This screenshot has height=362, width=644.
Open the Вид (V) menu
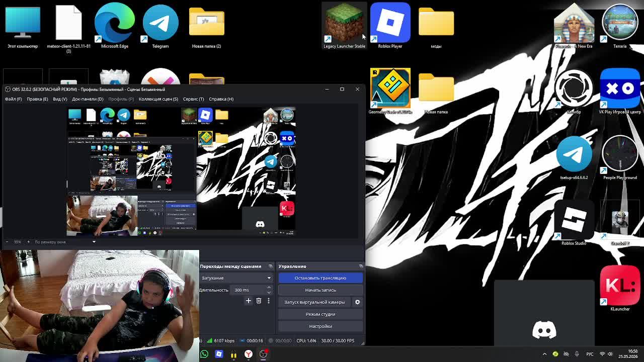tap(60, 99)
